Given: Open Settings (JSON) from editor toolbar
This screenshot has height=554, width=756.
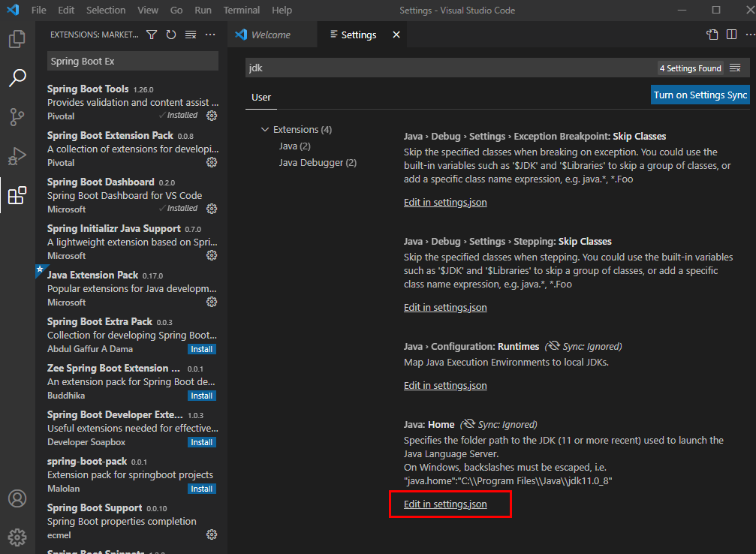Looking at the screenshot, I should pos(712,35).
